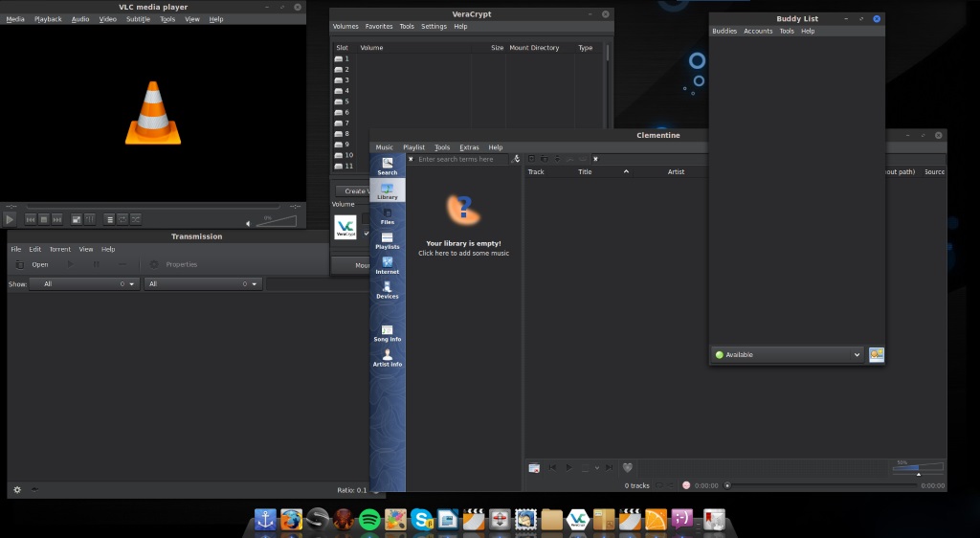The image size is (980, 538).
Task: Toggle VLC loop mode
Action: point(122,219)
